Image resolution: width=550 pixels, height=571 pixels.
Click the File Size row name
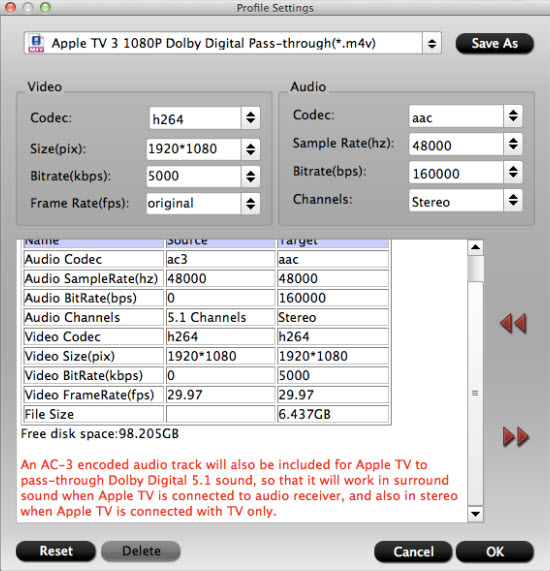[x=94, y=414]
